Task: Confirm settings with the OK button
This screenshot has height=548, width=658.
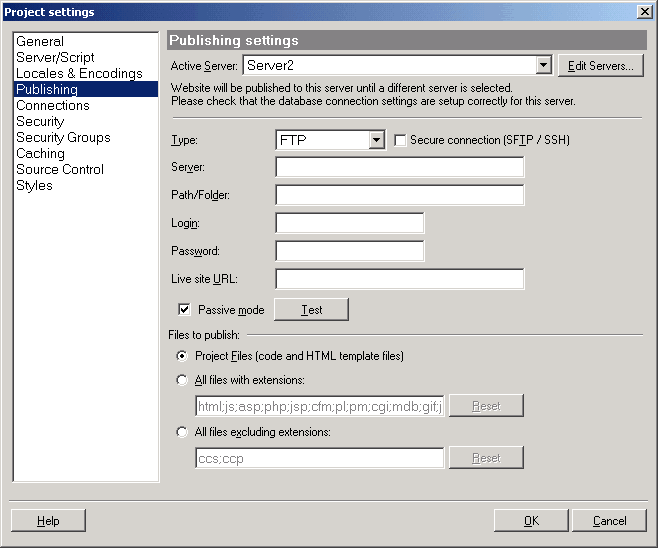Action: pyautogui.click(x=531, y=520)
